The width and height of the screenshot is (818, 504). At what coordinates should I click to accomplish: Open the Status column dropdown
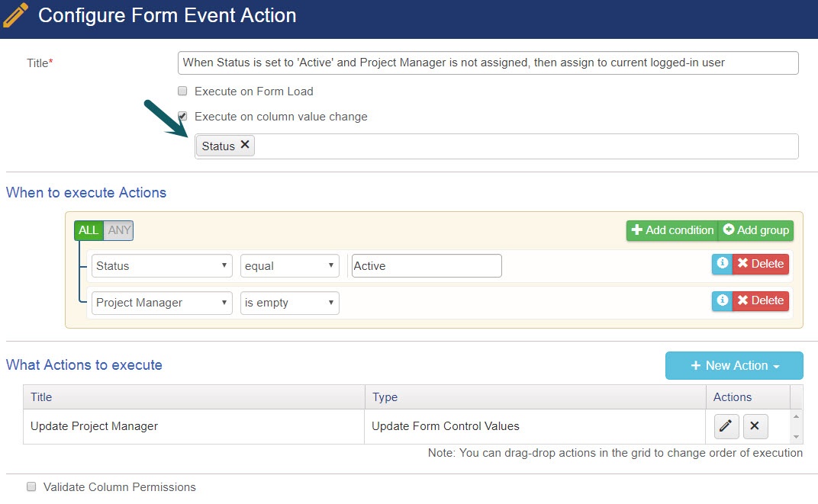162,266
